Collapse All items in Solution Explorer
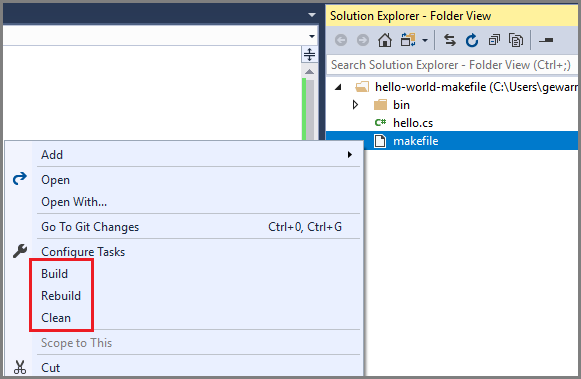The height and width of the screenshot is (379, 581). [x=494, y=40]
